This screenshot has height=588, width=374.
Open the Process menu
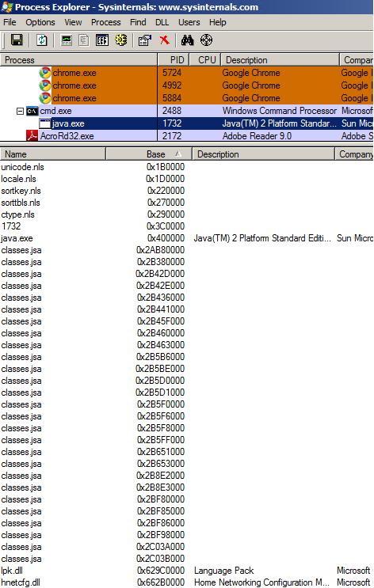point(106,22)
